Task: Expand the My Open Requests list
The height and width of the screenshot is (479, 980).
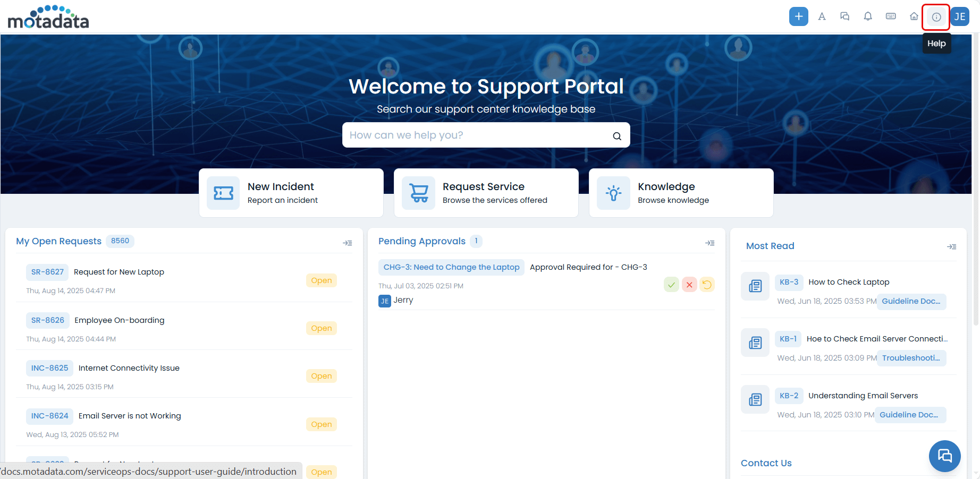Action: [x=348, y=243]
